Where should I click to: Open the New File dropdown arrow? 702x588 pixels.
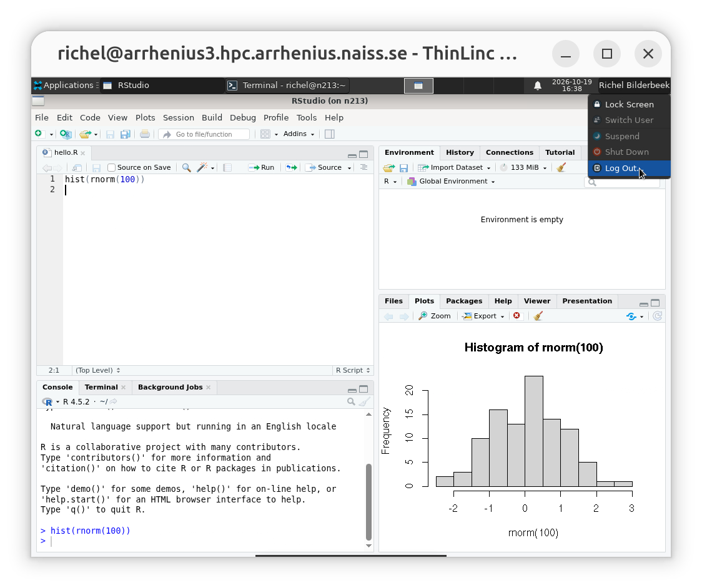(51, 134)
